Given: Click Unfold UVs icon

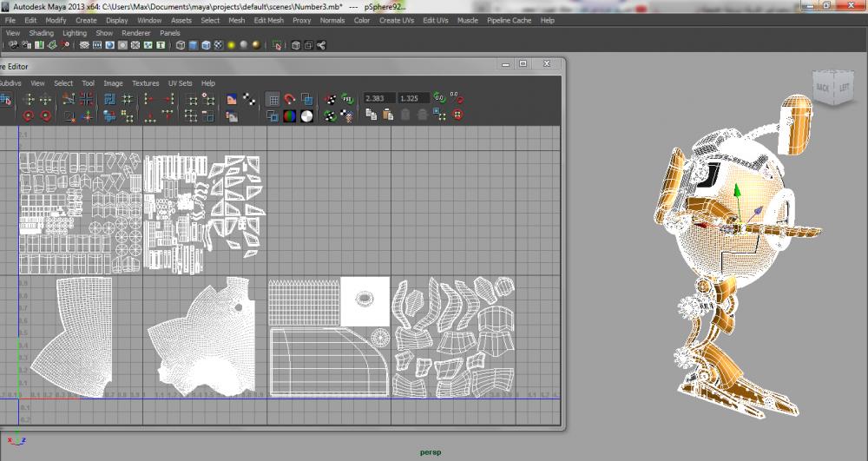Looking at the screenshot, I should (109, 115).
